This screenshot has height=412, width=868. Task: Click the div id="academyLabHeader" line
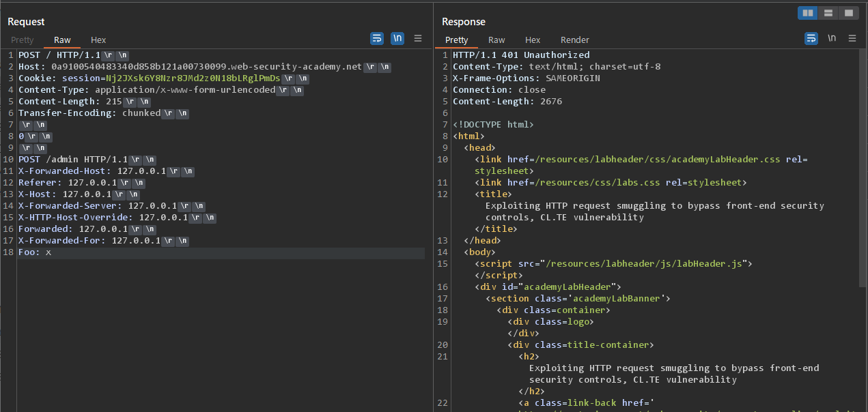548,287
